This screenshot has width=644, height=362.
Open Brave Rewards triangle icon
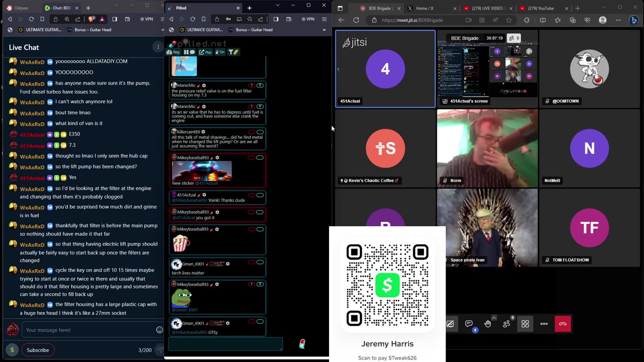pyautogui.click(x=102, y=19)
